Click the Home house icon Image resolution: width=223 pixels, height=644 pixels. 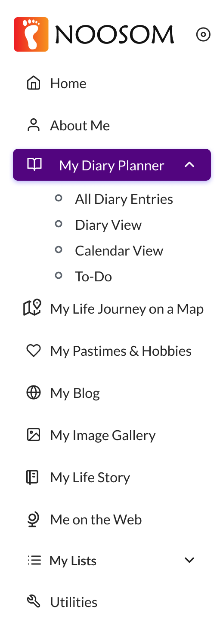(34, 83)
